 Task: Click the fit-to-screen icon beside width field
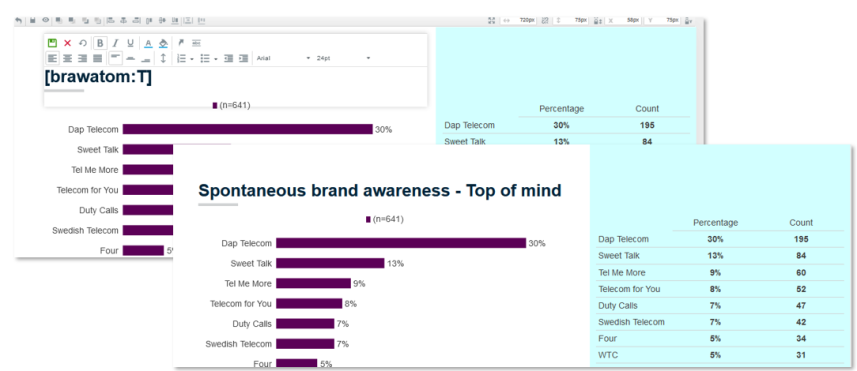pos(491,20)
